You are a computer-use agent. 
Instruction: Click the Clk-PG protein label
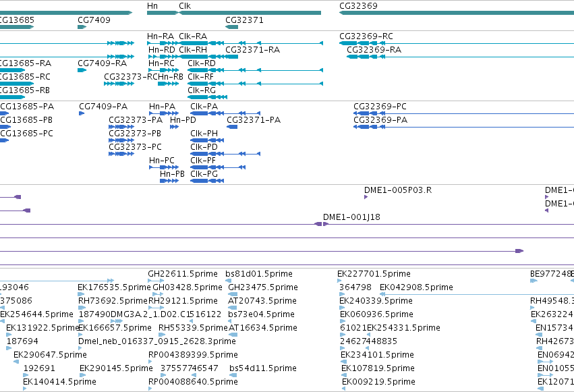coord(204,174)
